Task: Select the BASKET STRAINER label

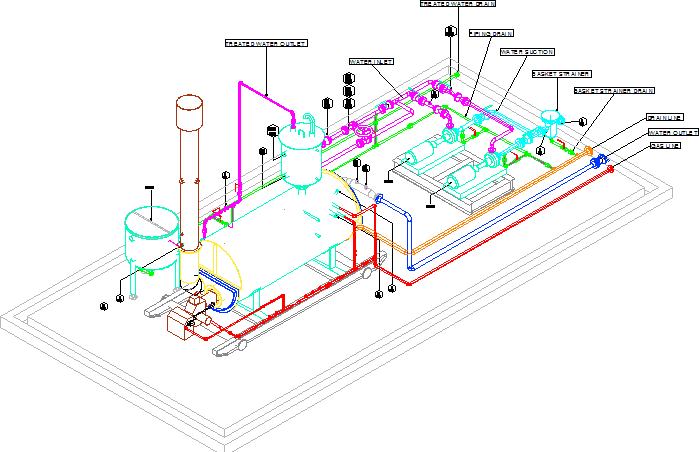Action: pos(561,73)
